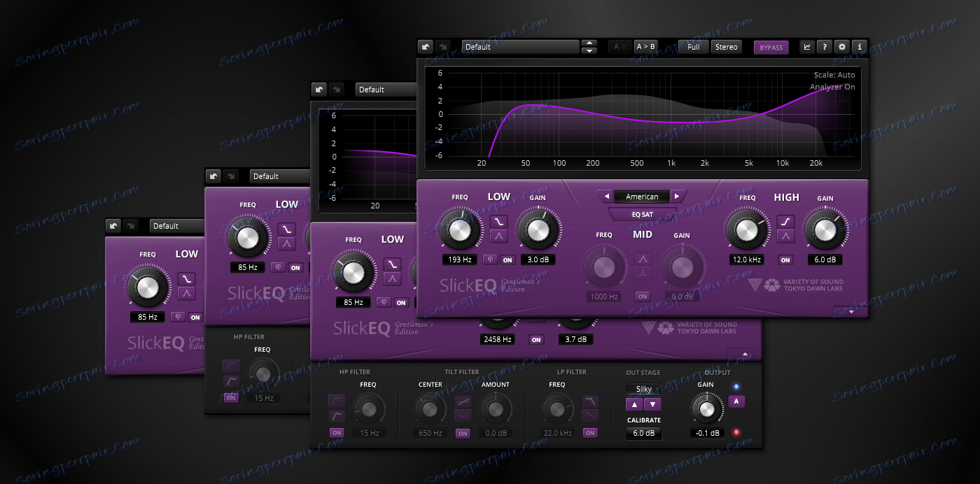This screenshot has width=980, height=484.
Task: Select steep LP filter slope icon
Action: [591, 401]
